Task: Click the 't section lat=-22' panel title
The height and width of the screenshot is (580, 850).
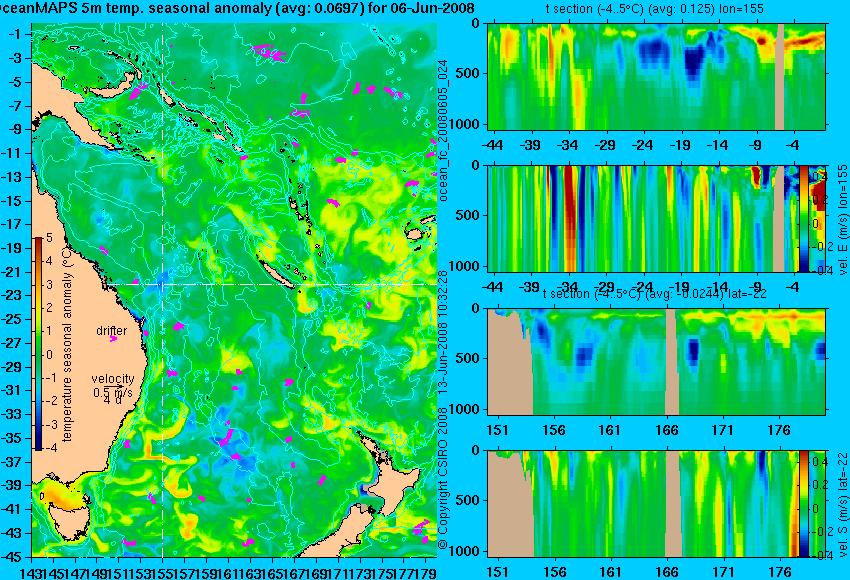Action: pyautogui.click(x=655, y=294)
